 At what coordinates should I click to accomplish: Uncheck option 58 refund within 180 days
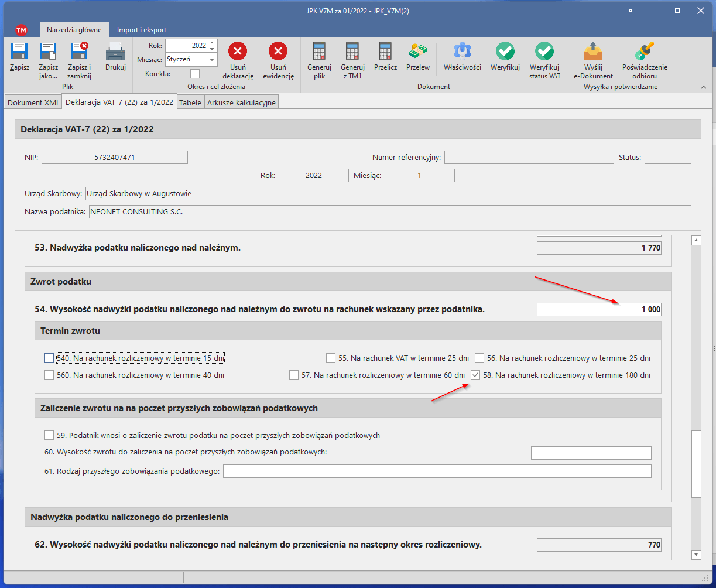click(475, 375)
